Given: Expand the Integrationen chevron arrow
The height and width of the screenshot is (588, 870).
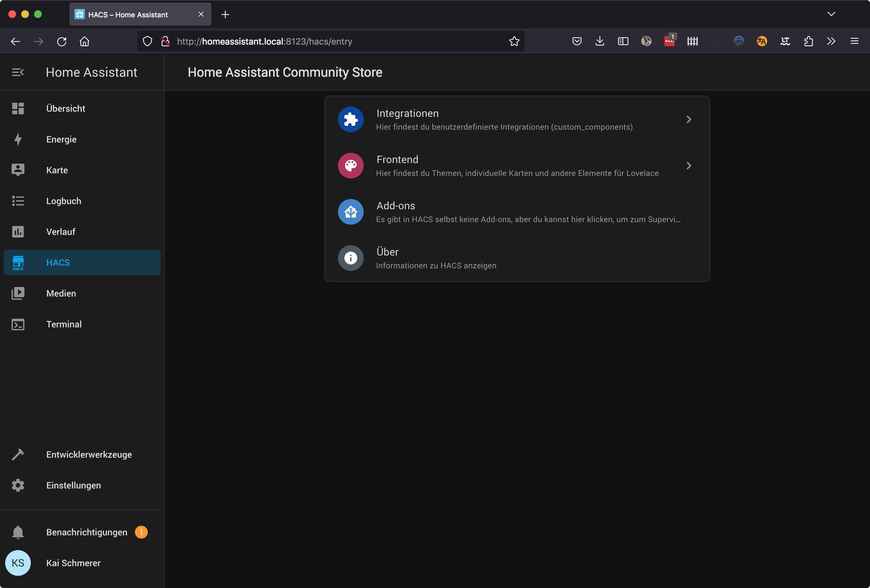Looking at the screenshot, I should (688, 119).
